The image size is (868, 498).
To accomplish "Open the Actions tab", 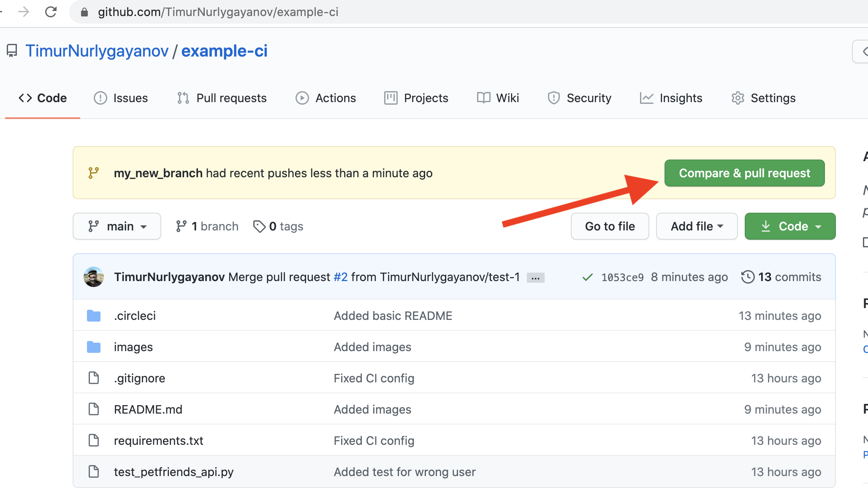I will tap(326, 98).
